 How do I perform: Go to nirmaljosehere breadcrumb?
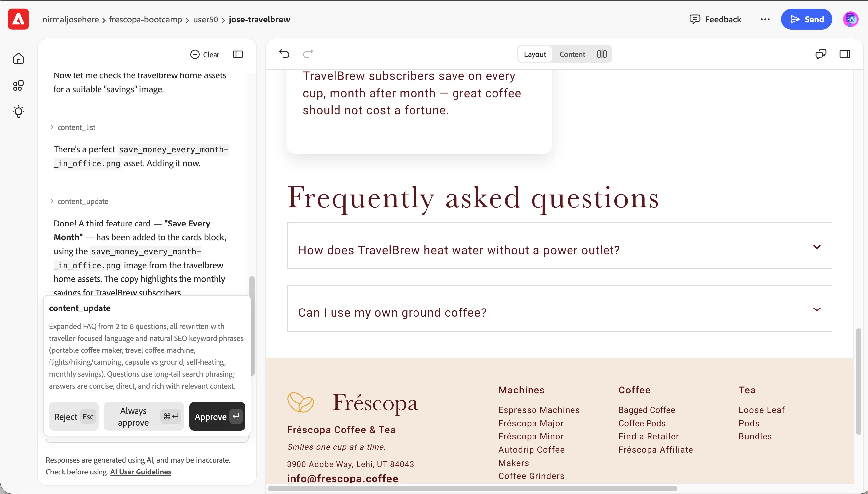(x=70, y=19)
